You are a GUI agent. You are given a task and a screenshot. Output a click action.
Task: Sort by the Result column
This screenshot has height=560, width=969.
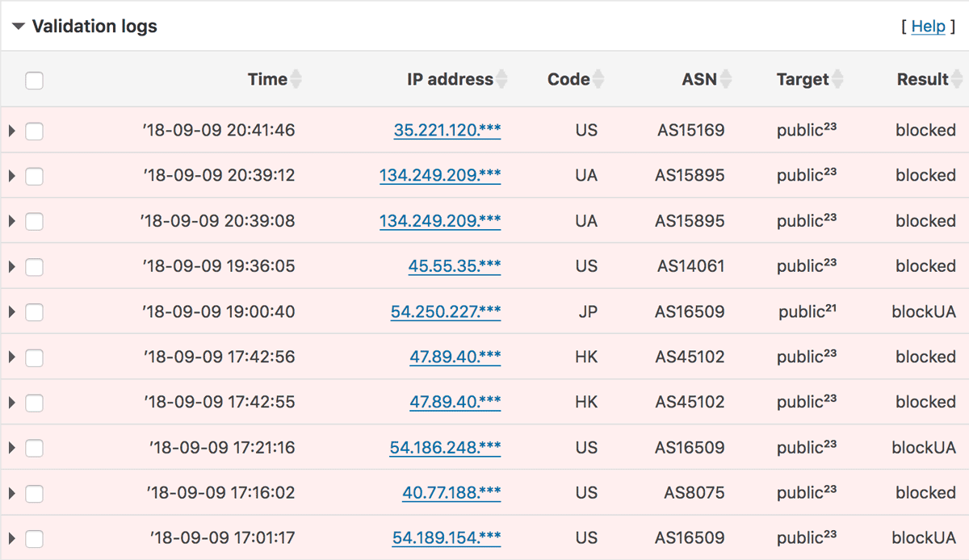click(958, 79)
